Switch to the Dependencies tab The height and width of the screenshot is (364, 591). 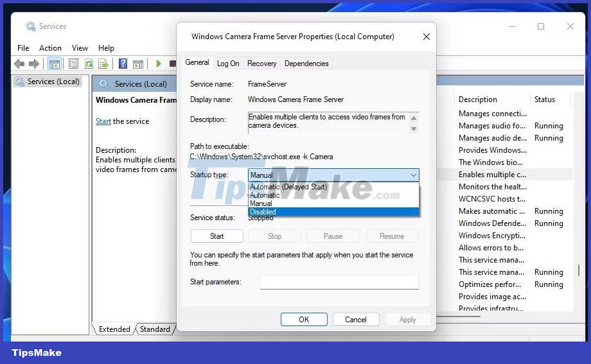tap(306, 64)
